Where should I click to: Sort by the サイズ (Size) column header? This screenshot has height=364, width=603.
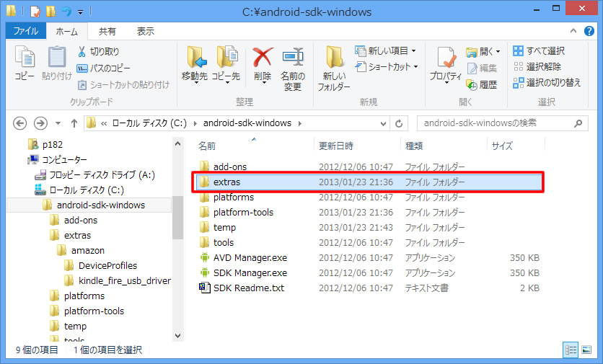pos(502,146)
